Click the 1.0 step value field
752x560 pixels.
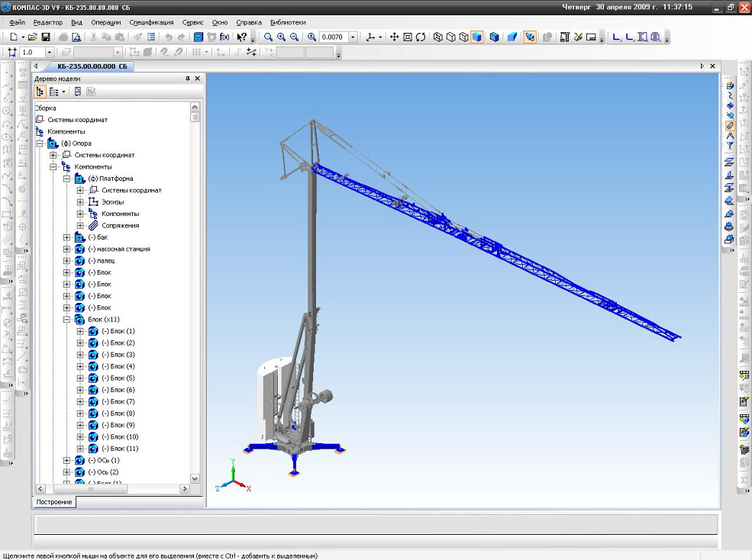[32, 52]
